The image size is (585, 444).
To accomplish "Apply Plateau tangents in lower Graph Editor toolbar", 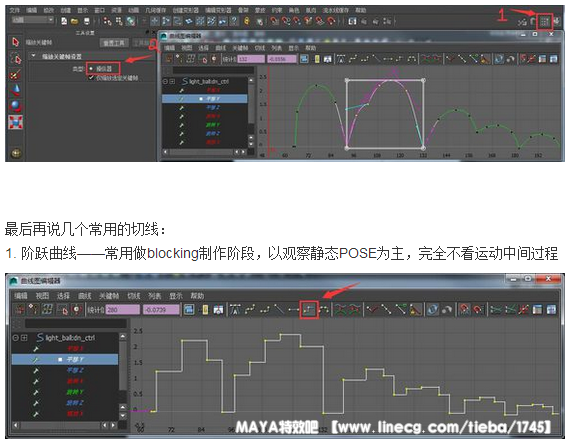I will pos(325,309).
